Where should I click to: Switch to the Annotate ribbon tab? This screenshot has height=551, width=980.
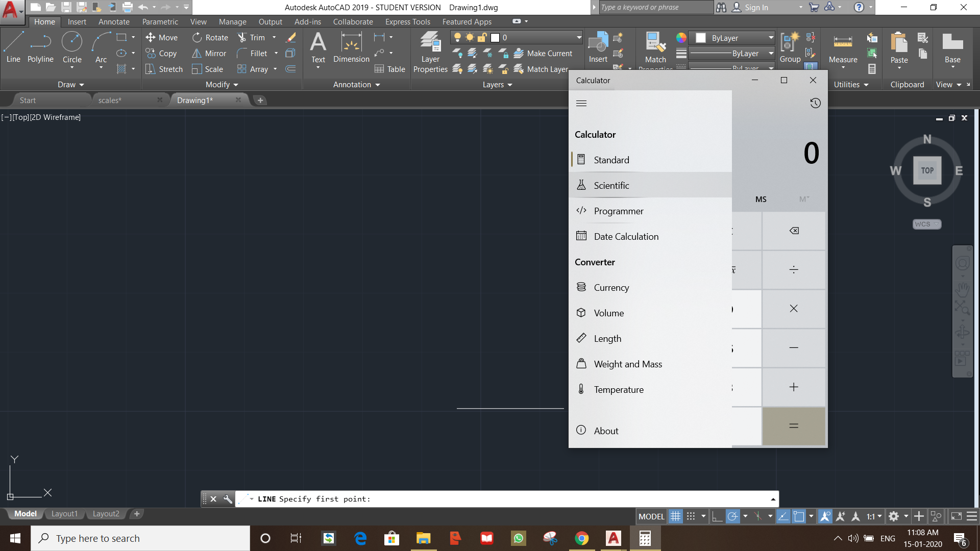point(114,22)
